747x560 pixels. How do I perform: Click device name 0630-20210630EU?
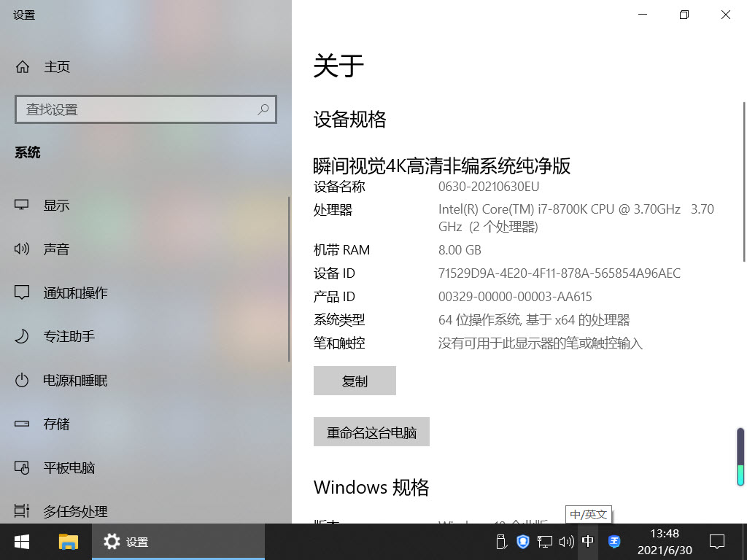click(489, 186)
